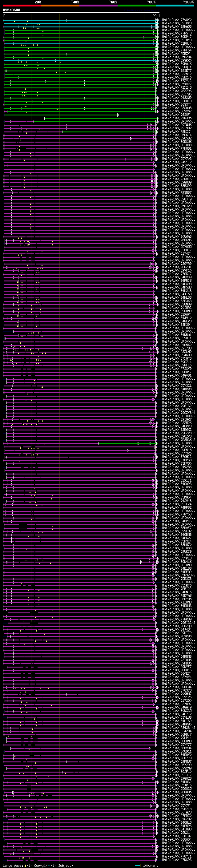
Task: Click the purple ~60% identity legend segment
Action: [x=99, y=6]
